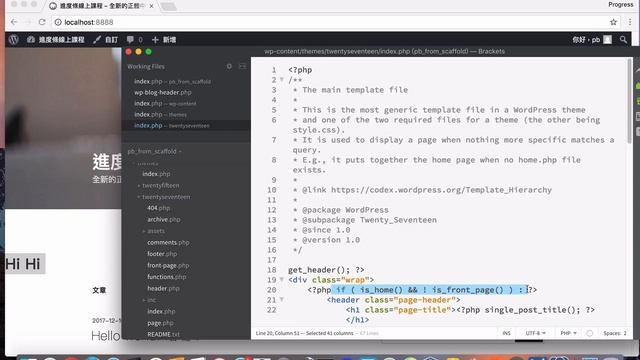Click 自訂 customize link in admin bar
The width and height of the screenshot is (640, 360).
pos(106,40)
